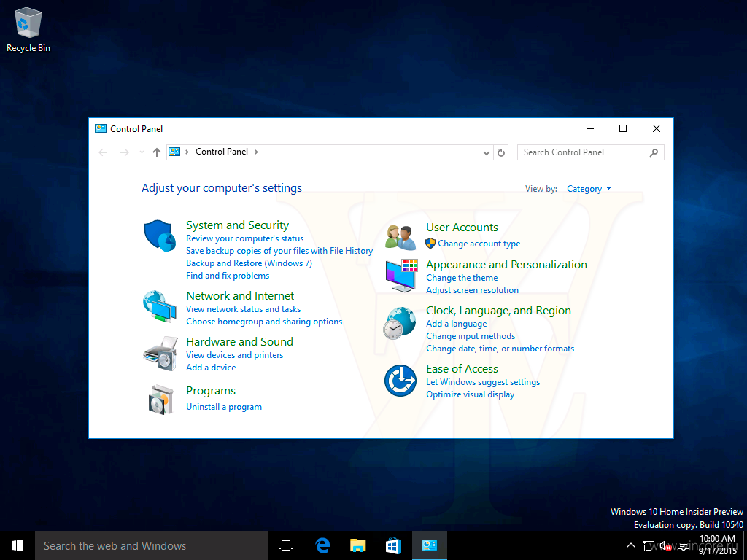The width and height of the screenshot is (747, 560).
Task: Click Let Windows suggest settings
Action: [x=483, y=382]
